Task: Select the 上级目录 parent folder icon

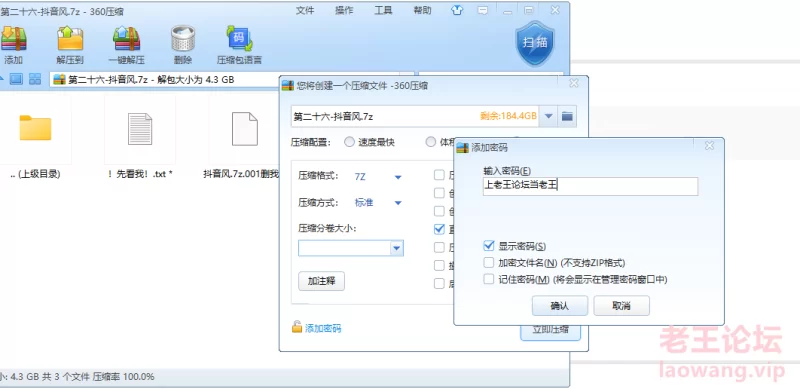Action: [x=35, y=128]
